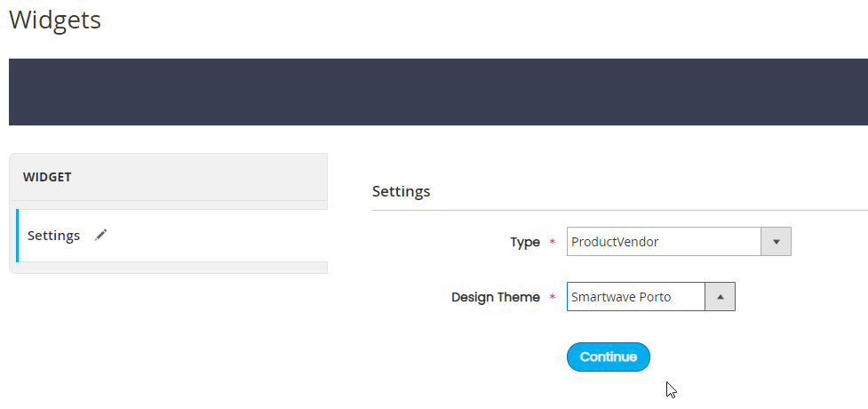This screenshot has width=868, height=409.
Task: Click the gray footer strip of Widget panel
Action: click(168, 268)
